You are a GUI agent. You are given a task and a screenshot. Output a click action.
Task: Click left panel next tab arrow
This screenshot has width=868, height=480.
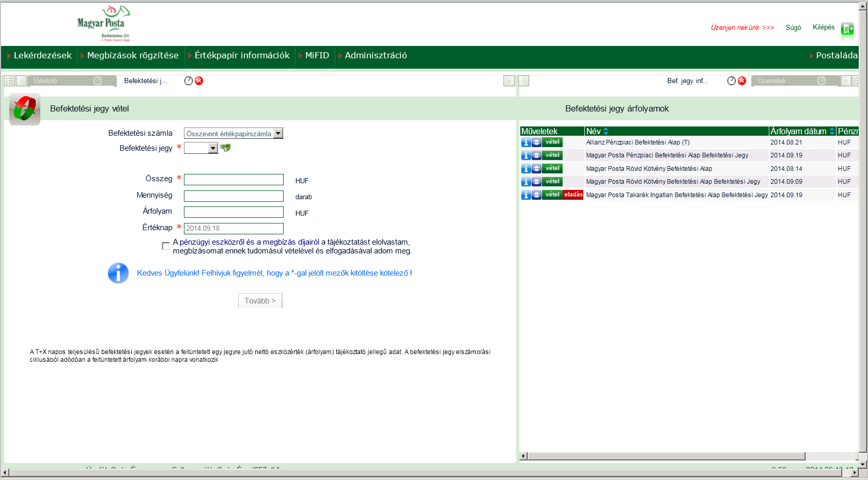click(x=509, y=81)
